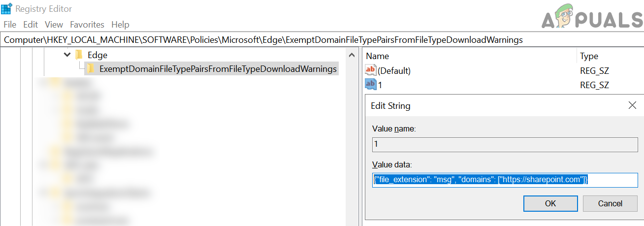
Task: Open the File menu
Action: (x=10, y=24)
